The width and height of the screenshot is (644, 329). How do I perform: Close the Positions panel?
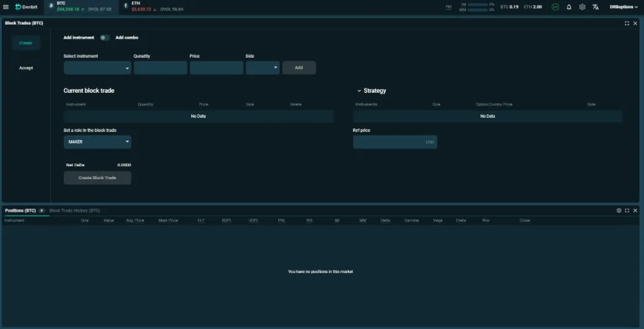(x=635, y=211)
